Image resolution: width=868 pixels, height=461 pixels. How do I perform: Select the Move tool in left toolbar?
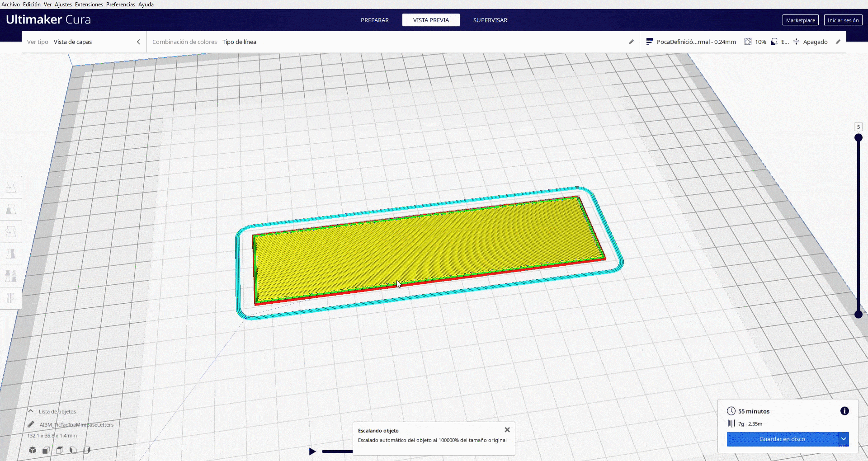click(11, 187)
